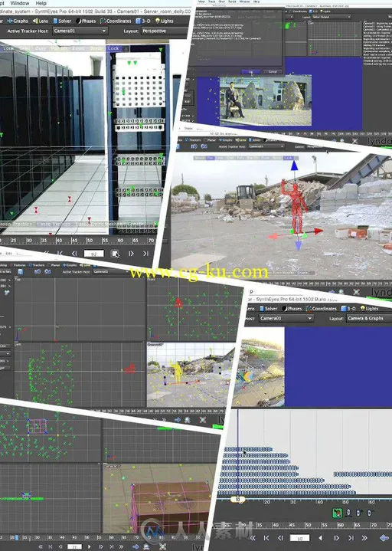
Task: Step back one frame in server-room window
Action: tap(74, 254)
